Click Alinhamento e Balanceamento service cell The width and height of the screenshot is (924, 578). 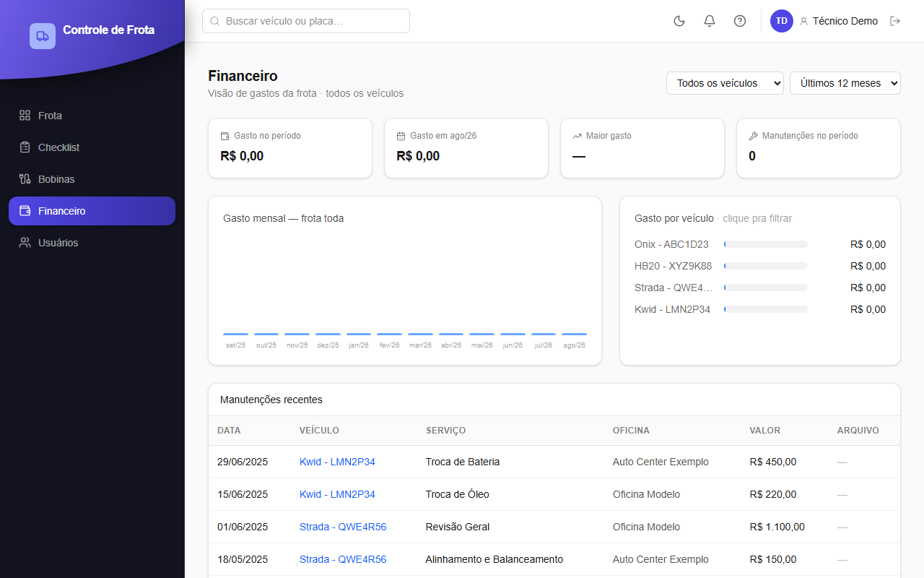[494, 559]
